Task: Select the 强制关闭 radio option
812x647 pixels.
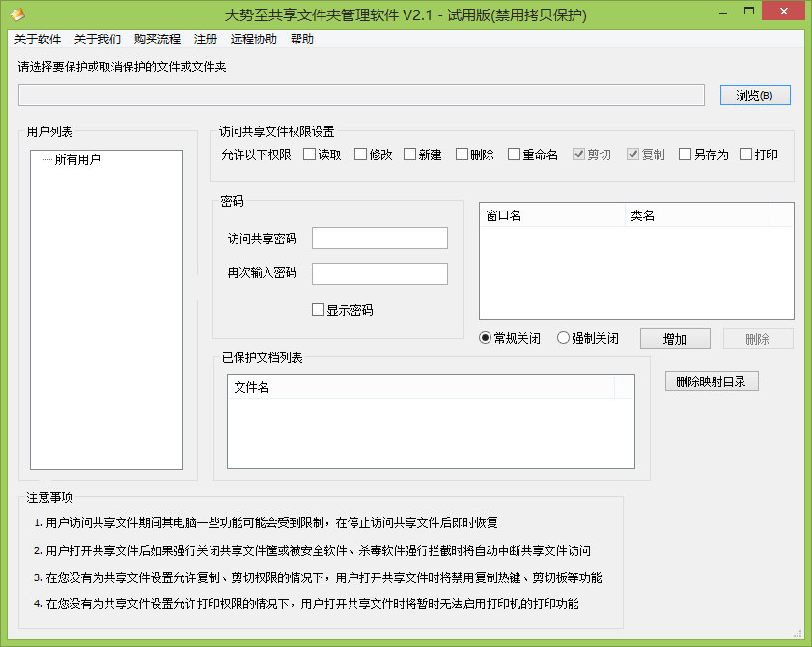Action: click(564, 338)
